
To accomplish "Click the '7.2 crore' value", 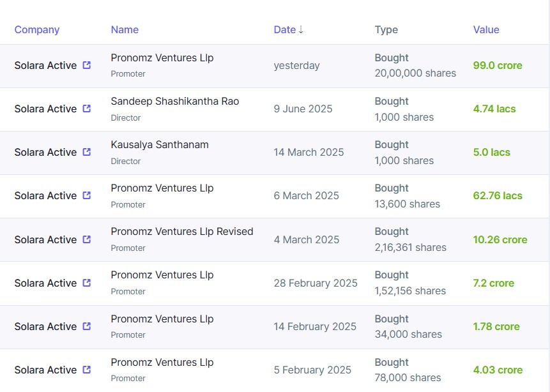I will (494, 283).
